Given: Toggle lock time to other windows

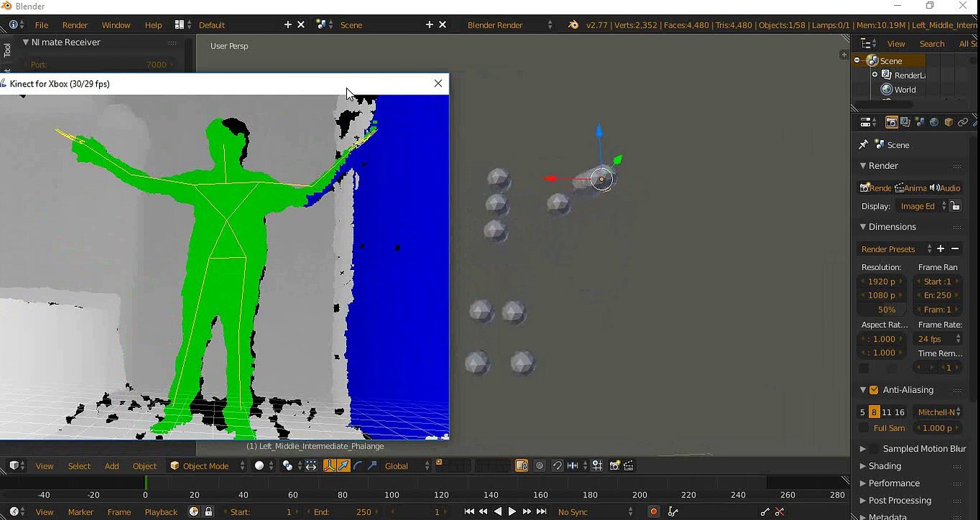Looking at the screenshot, I should (208, 511).
